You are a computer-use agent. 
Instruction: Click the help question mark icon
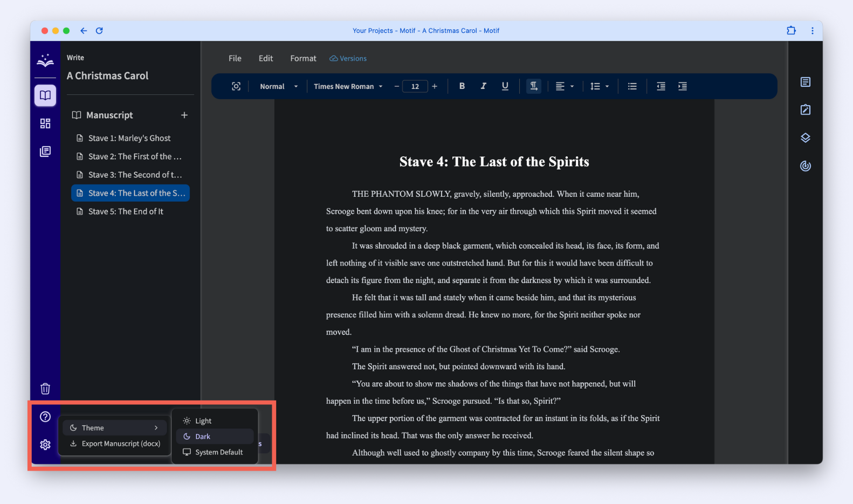[45, 417]
